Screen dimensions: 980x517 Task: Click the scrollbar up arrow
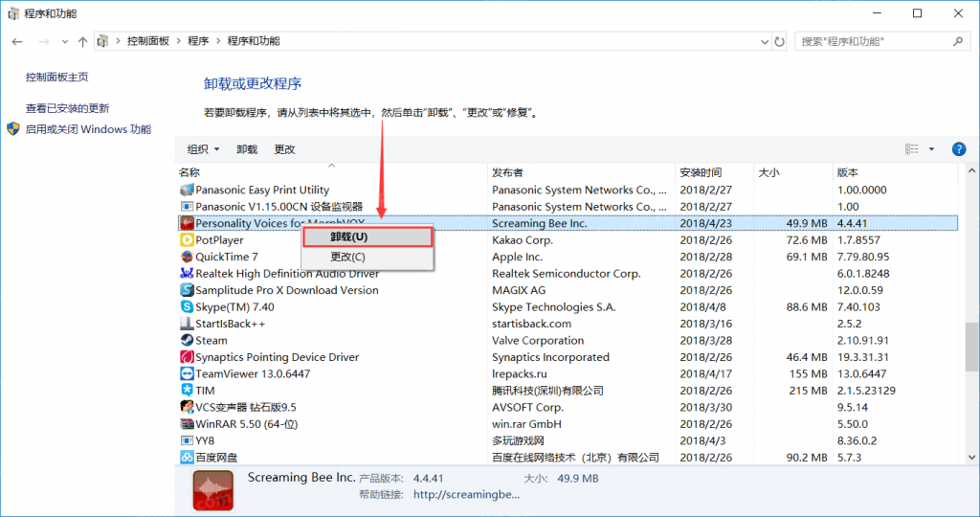pyautogui.click(x=971, y=170)
